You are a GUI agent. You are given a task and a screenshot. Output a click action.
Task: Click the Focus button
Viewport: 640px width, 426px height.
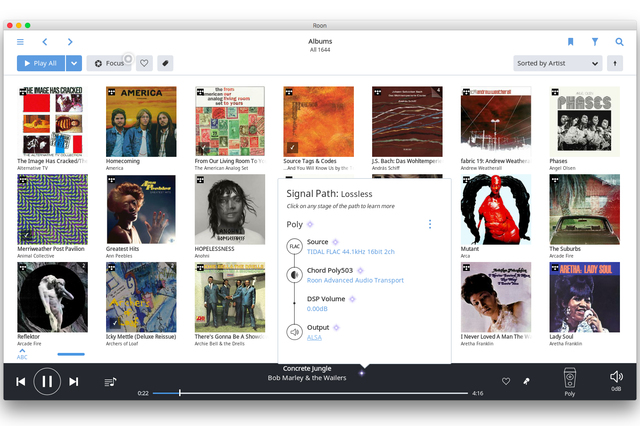[109, 63]
